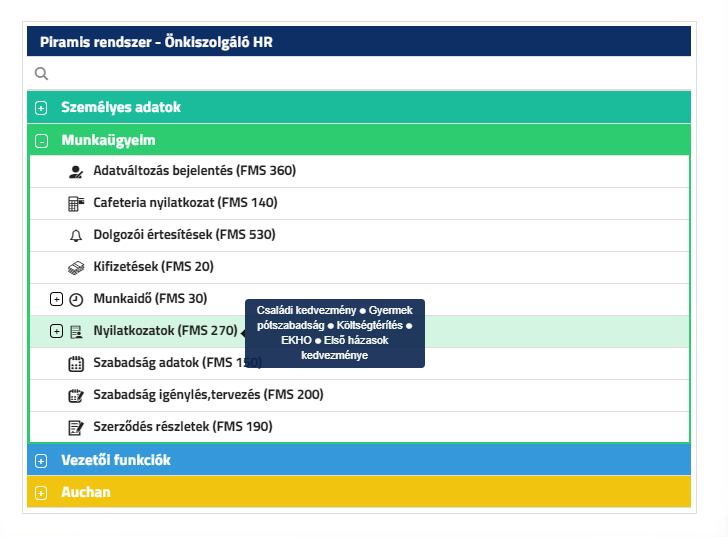This screenshot has width=728, height=537.
Task: Collapse the Munkaügyelm section
Action: [41, 141]
